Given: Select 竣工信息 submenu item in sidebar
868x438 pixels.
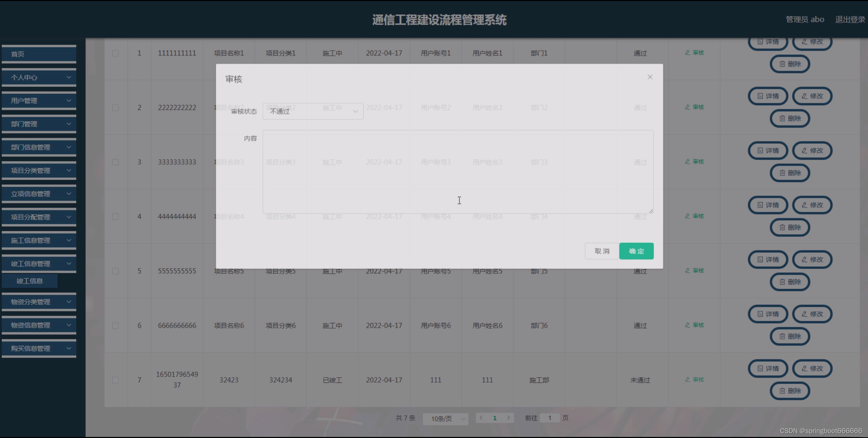Looking at the screenshot, I should [x=30, y=281].
